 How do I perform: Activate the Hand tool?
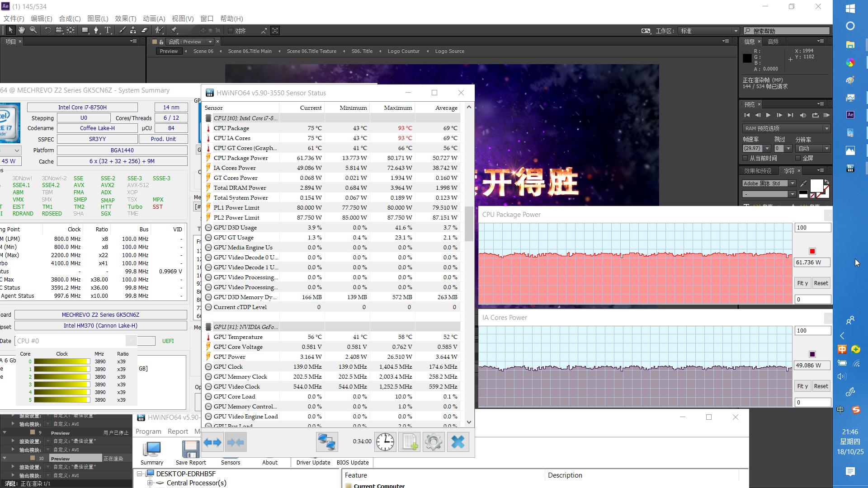(21, 30)
